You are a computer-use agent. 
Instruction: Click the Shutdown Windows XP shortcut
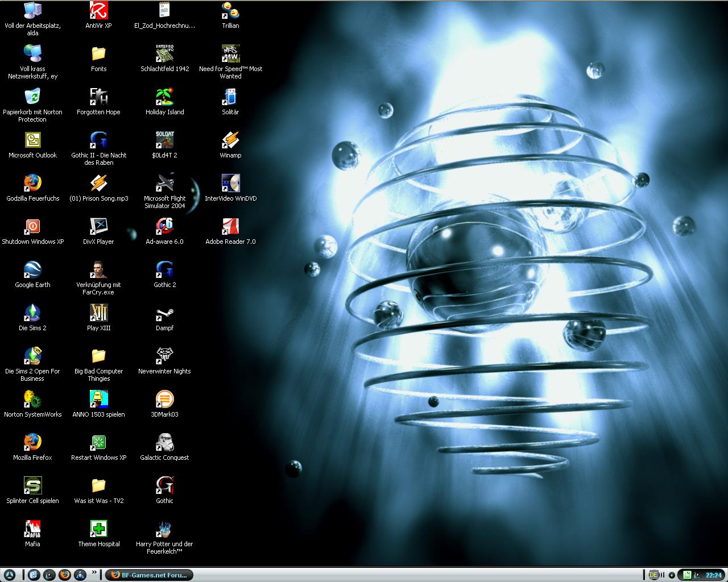tap(32, 227)
